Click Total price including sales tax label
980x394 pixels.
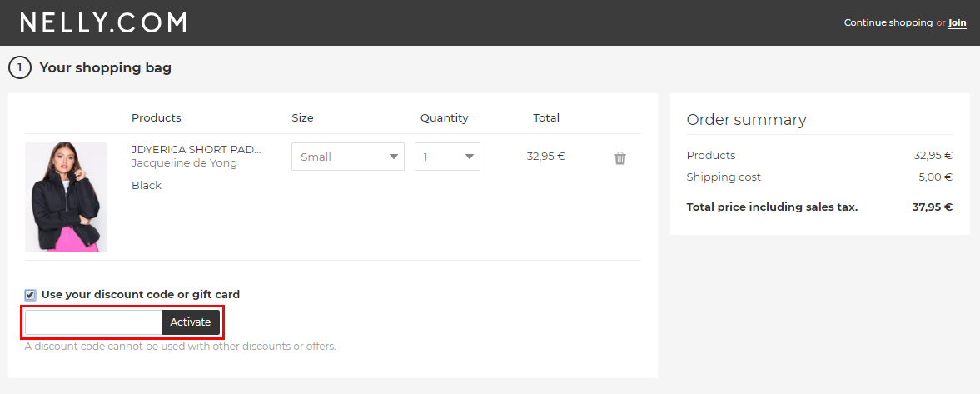[772, 207]
